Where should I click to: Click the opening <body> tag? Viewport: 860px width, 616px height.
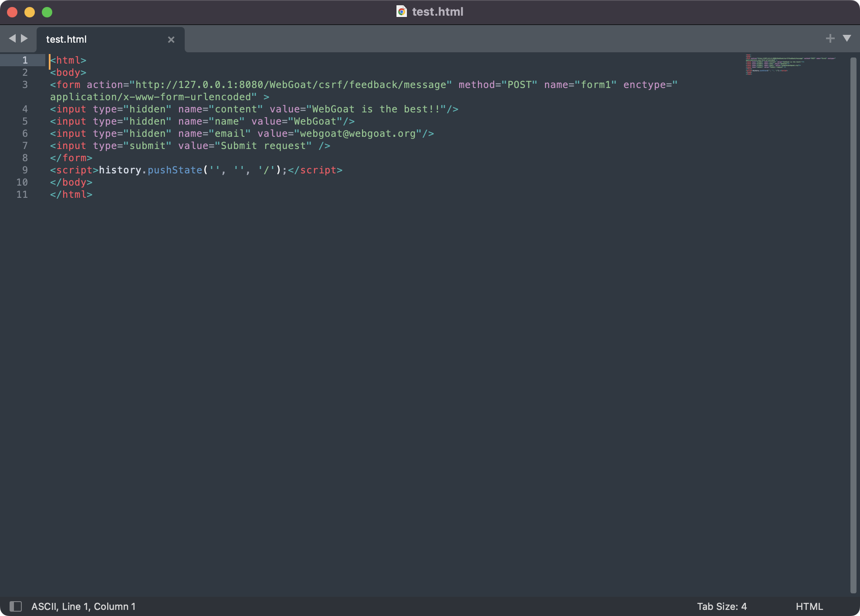[x=68, y=72]
